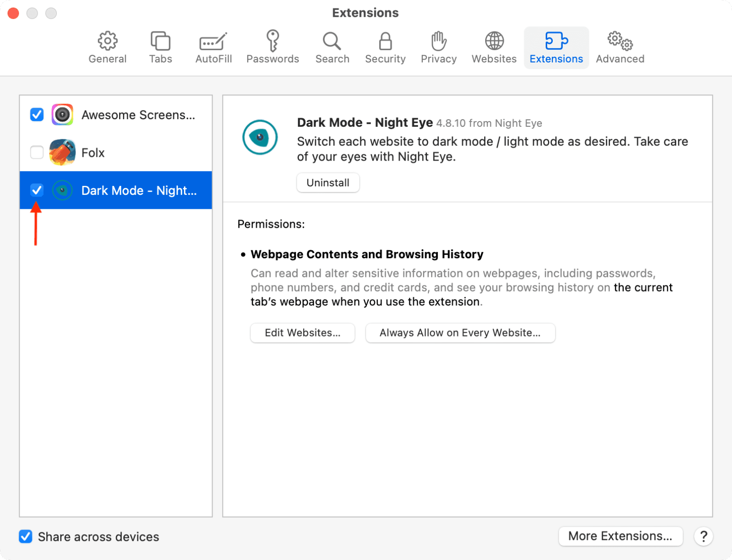The image size is (732, 560).
Task: Click the Awesome Screenshot extension icon
Action: (x=62, y=114)
